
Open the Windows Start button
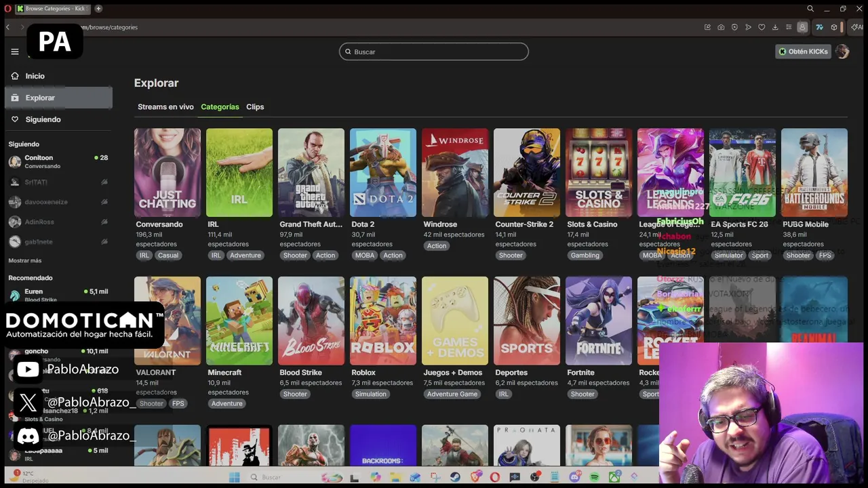pos(234,477)
